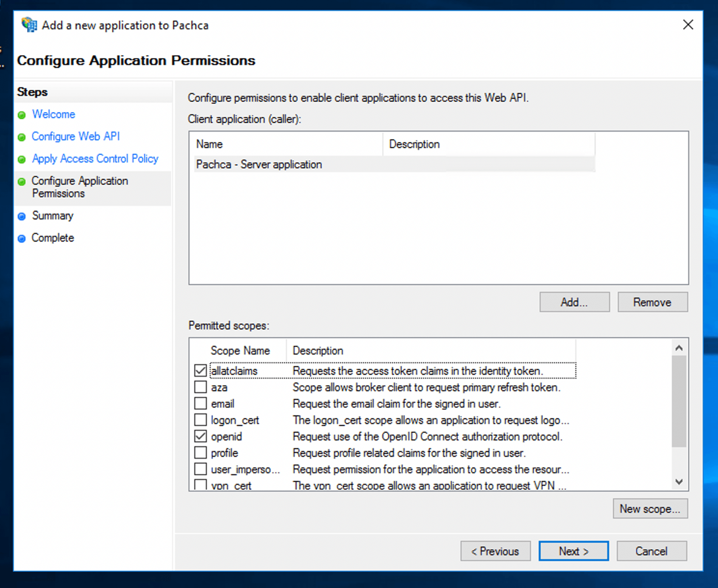The image size is (718, 588).
Task: Click green bullet beside Configure Web API
Action: point(22,137)
